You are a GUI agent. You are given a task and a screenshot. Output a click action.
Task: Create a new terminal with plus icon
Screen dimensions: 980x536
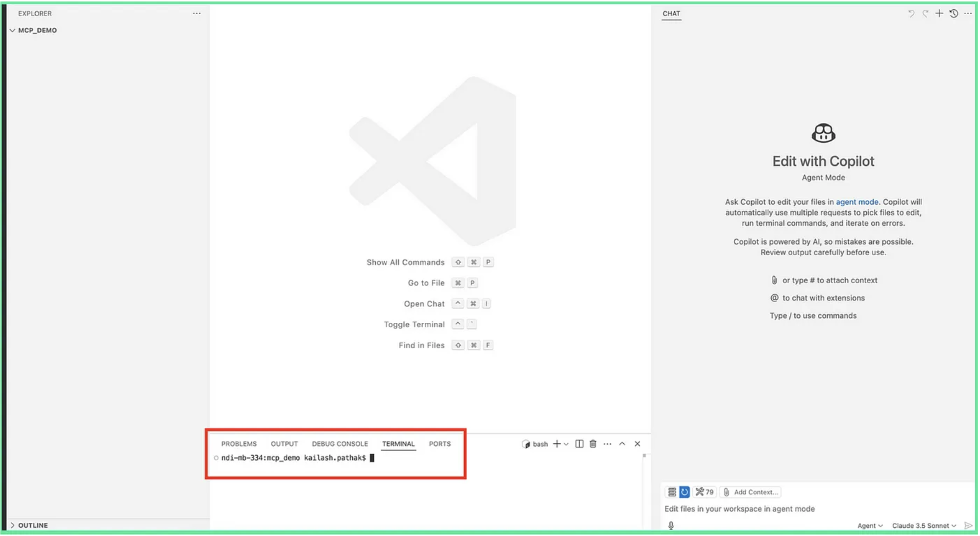[557, 444]
